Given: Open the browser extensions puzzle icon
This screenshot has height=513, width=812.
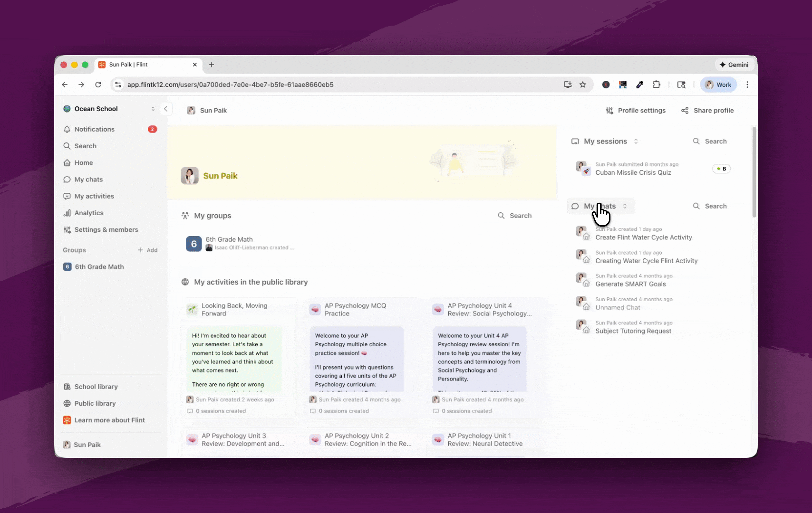Looking at the screenshot, I should coord(657,85).
